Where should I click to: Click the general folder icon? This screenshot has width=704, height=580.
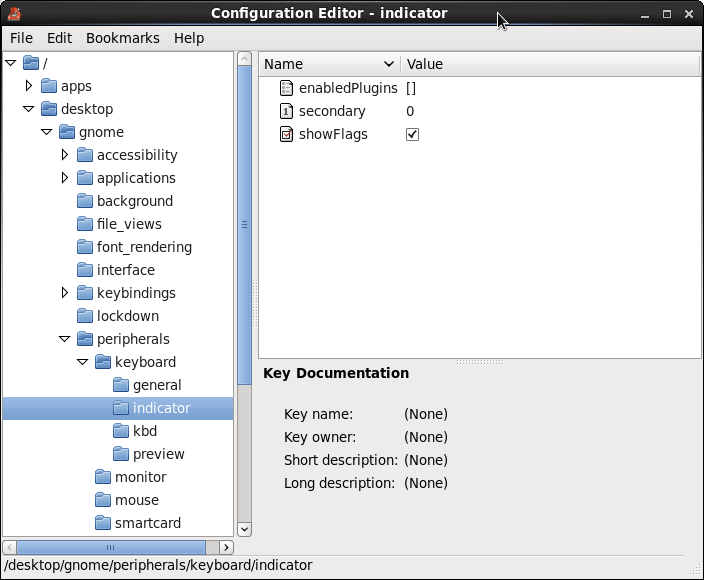[121, 385]
